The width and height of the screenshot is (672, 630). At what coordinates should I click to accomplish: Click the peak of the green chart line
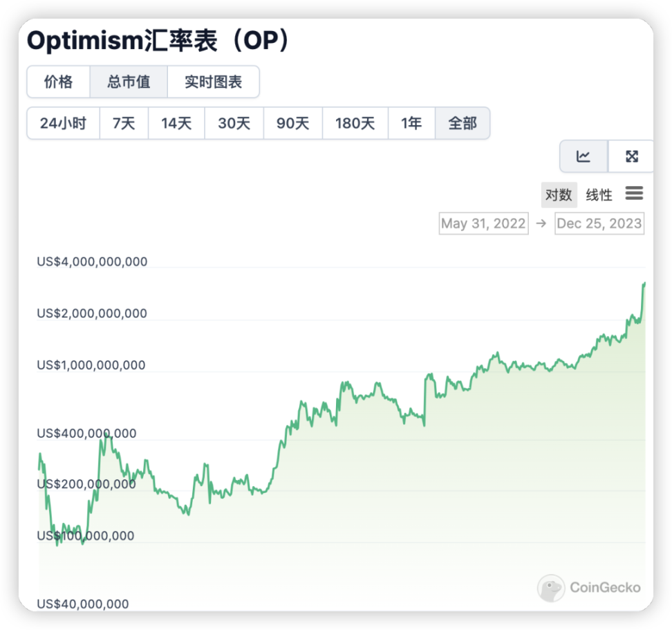pos(644,283)
